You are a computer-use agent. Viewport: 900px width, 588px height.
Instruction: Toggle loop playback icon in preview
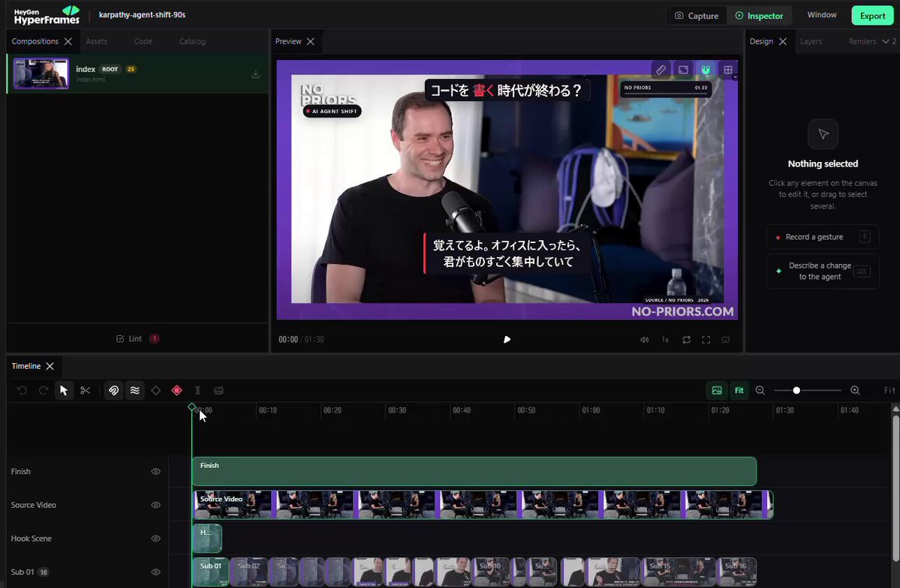pos(687,340)
